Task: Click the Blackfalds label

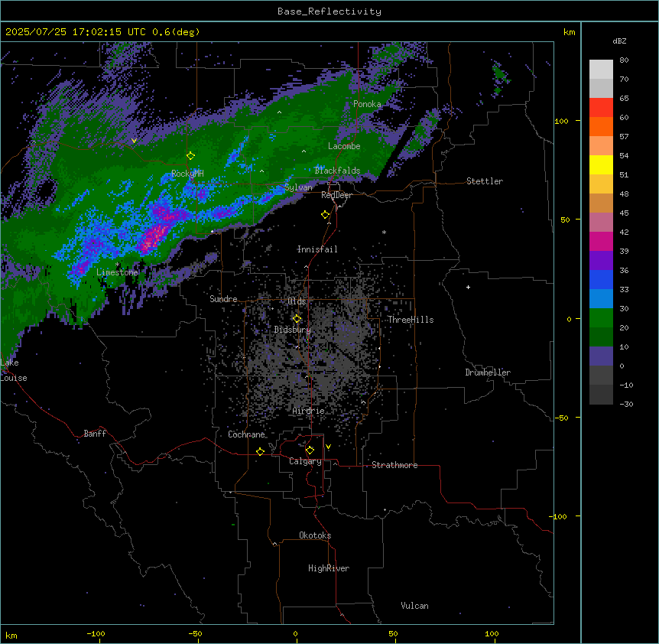Action: (337, 171)
